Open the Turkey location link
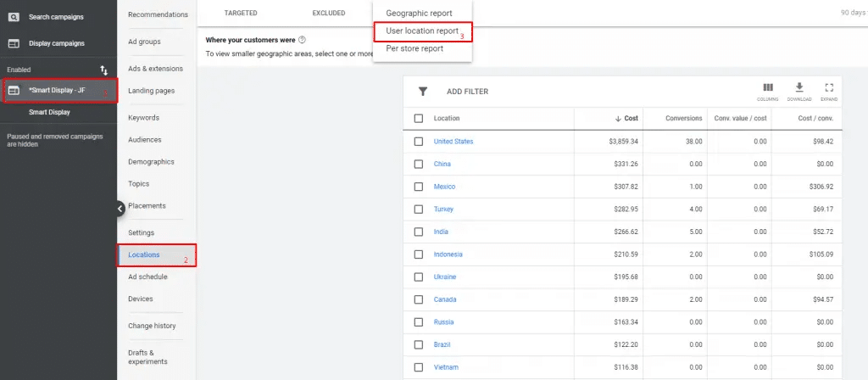Screen dimensions: 868x380 pos(442,210)
